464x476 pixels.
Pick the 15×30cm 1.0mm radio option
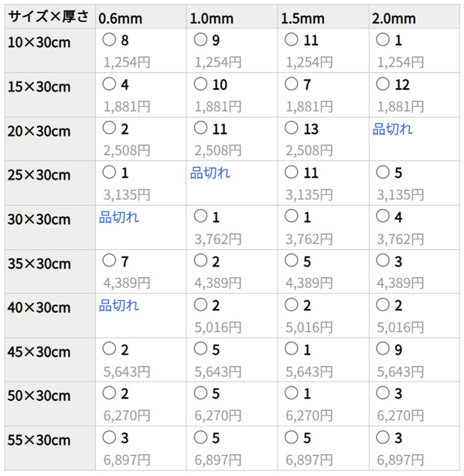click(x=201, y=84)
